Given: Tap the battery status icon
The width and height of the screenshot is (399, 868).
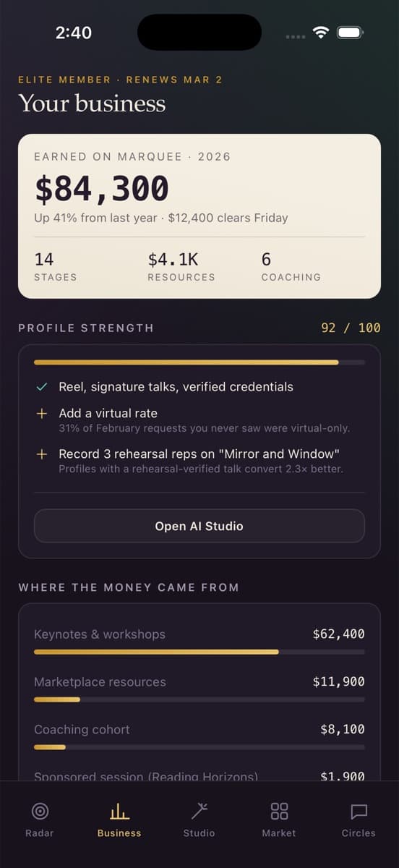Looking at the screenshot, I should pyautogui.click(x=350, y=33).
